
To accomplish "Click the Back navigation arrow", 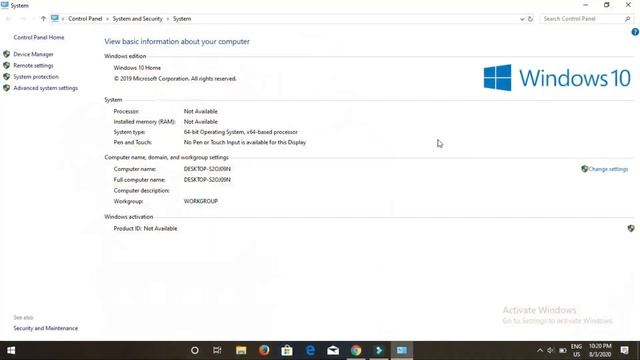I will [8, 19].
